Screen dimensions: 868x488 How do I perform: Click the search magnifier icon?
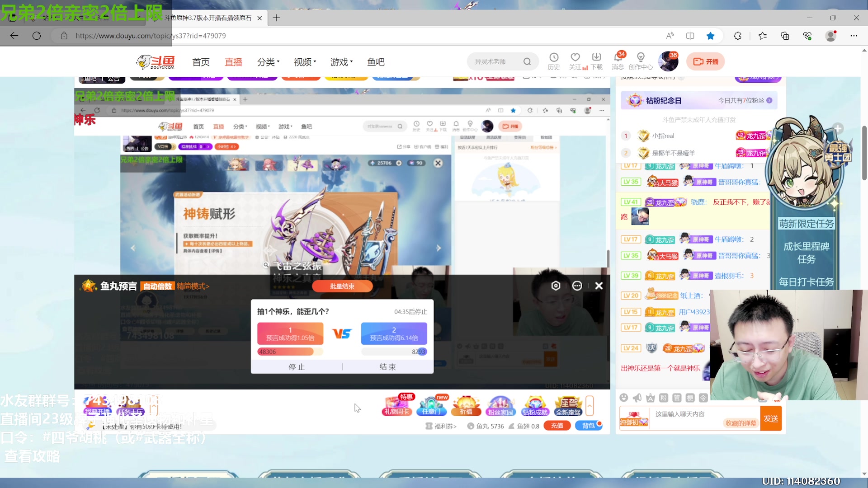pos(527,61)
